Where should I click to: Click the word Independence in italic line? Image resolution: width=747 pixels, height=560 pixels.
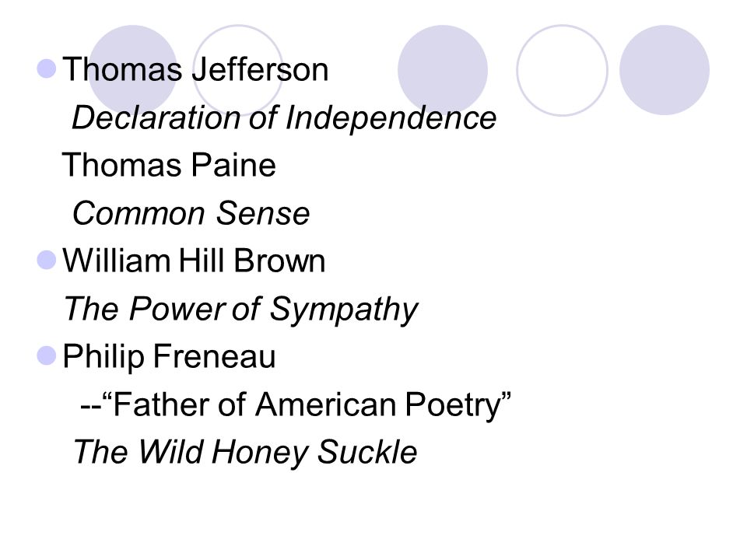click(391, 117)
